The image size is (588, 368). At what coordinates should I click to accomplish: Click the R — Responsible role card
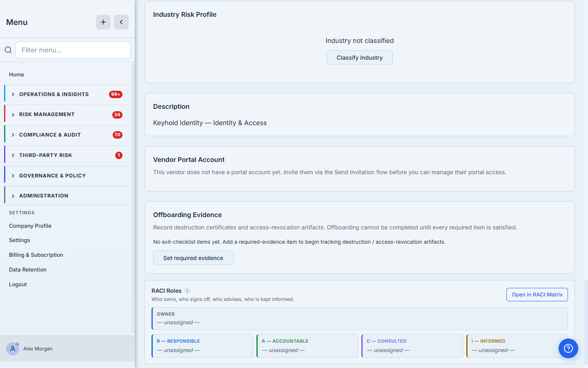(202, 346)
